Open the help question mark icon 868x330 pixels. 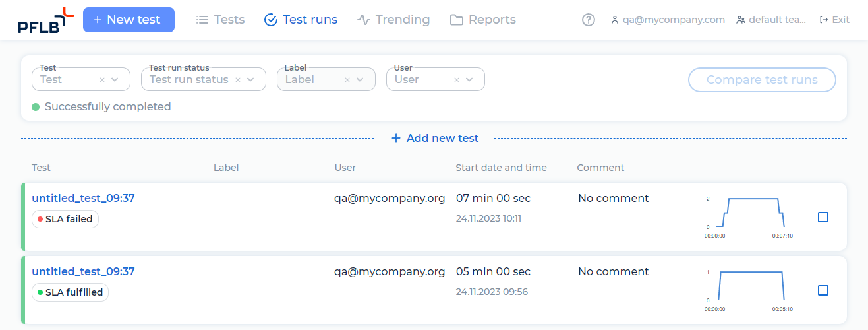[589, 20]
